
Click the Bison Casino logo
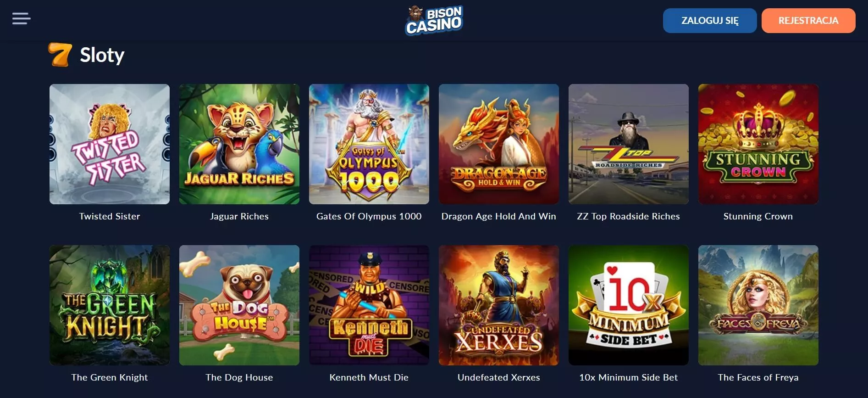point(434,20)
